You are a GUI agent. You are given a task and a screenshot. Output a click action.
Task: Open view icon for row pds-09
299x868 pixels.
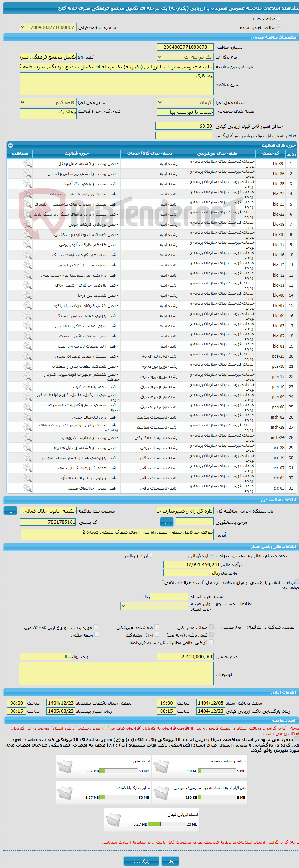pyautogui.click(x=27, y=397)
